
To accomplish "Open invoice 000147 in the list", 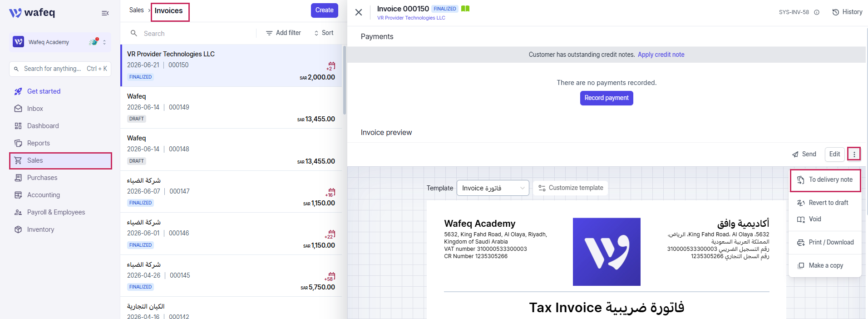I will (x=231, y=192).
